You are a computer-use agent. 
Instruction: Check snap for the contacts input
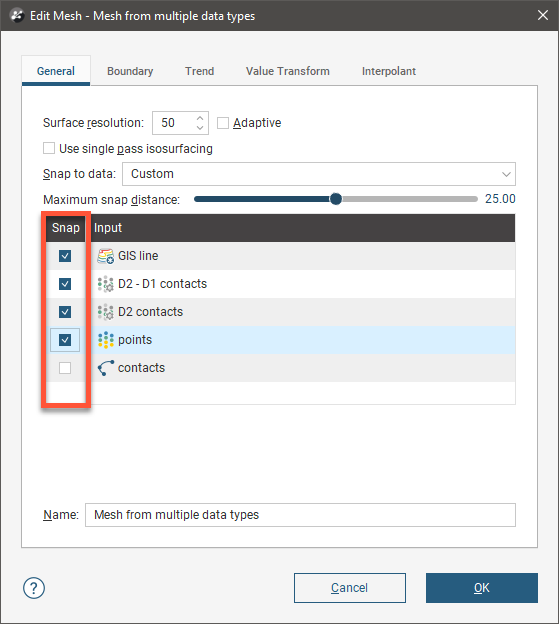pyautogui.click(x=65, y=368)
